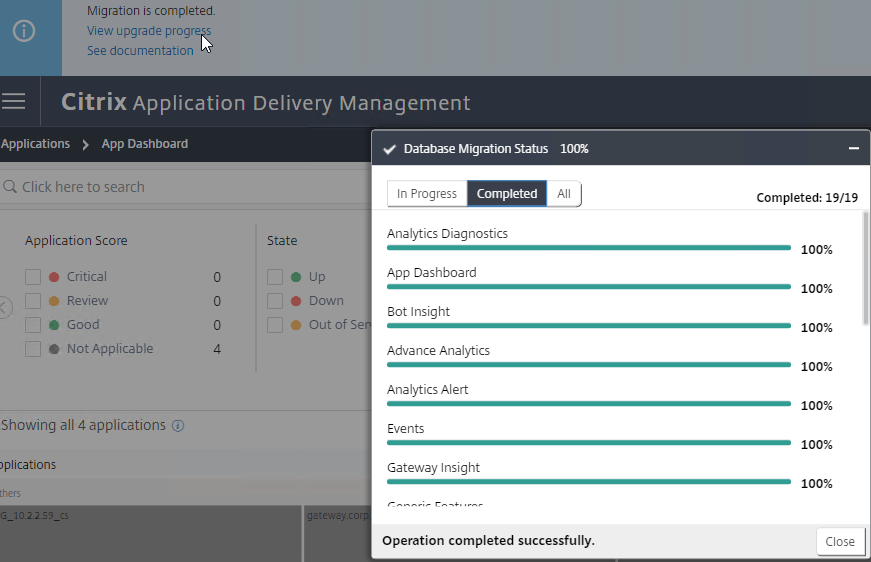Open the hamburger navigation menu
This screenshot has height=562, width=871.
[x=13, y=101]
